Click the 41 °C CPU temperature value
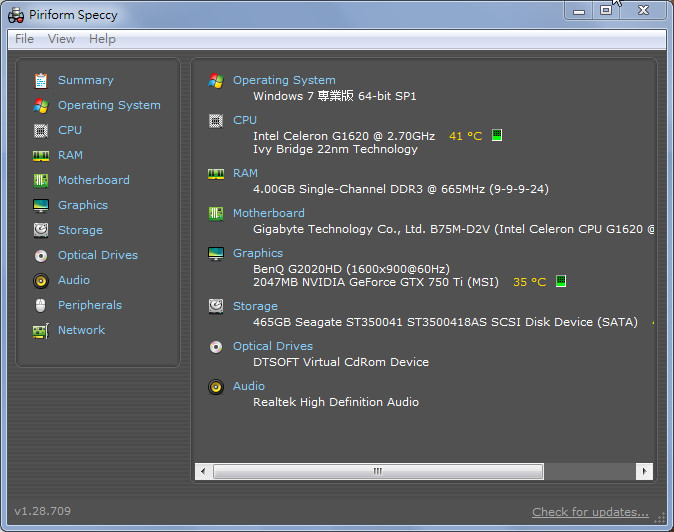 (x=466, y=136)
